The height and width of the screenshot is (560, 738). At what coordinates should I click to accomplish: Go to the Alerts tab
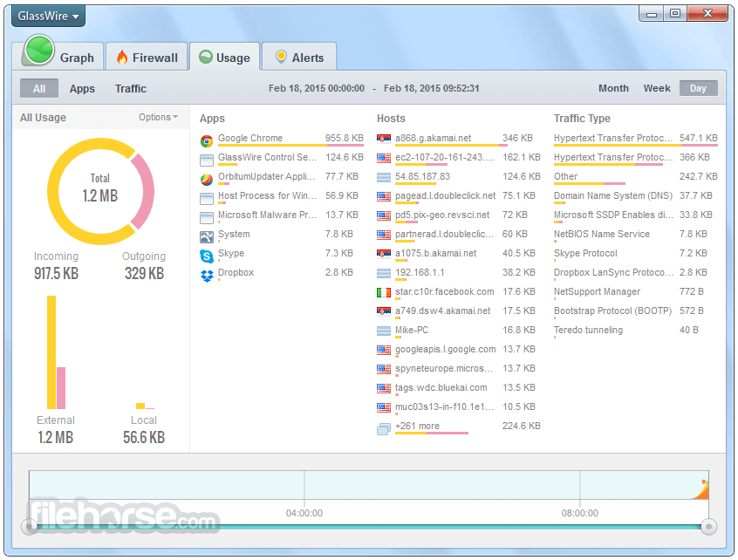point(299,57)
